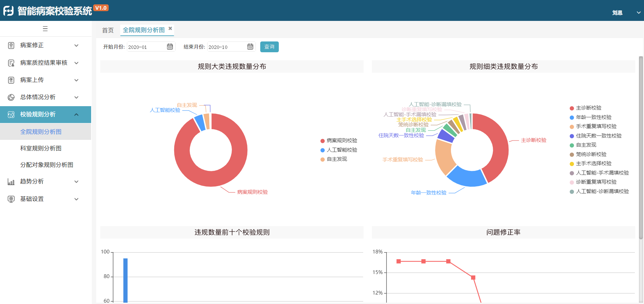Toggle 自主发现 legend item in left chart
Image resolution: width=644 pixels, height=304 pixels.
pyautogui.click(x=333, y=159)
